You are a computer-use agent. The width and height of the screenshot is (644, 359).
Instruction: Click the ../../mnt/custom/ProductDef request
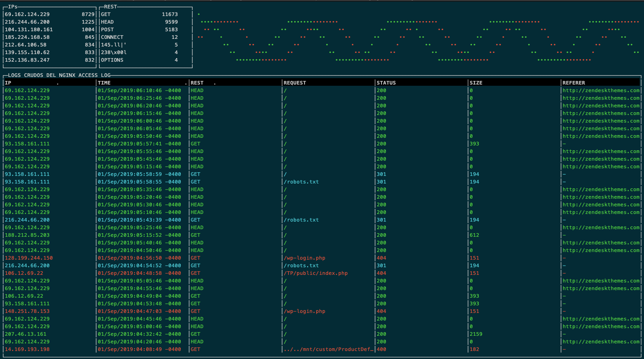click(329, 349)
